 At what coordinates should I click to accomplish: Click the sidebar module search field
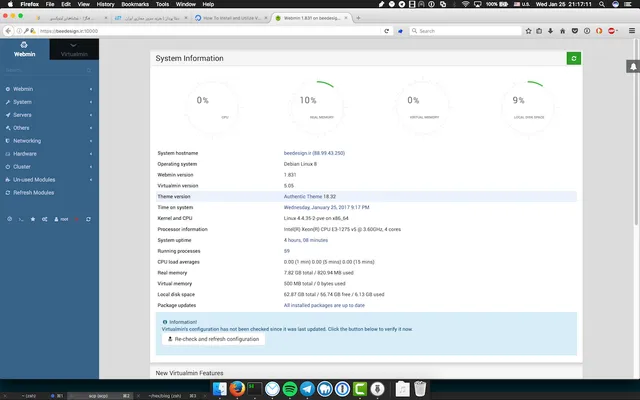49,71
